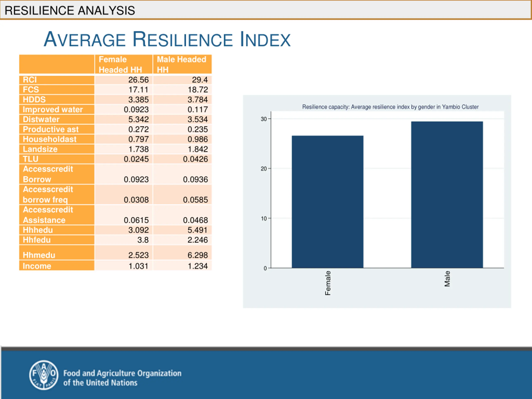Screen dimensions: 532x399
Task: Click the RCI female value 26.56
Action: click(138, 80)
